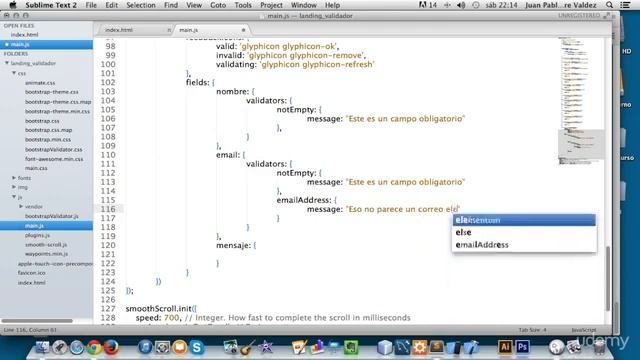Open index.html in folder root

click(x=31, y=282)
